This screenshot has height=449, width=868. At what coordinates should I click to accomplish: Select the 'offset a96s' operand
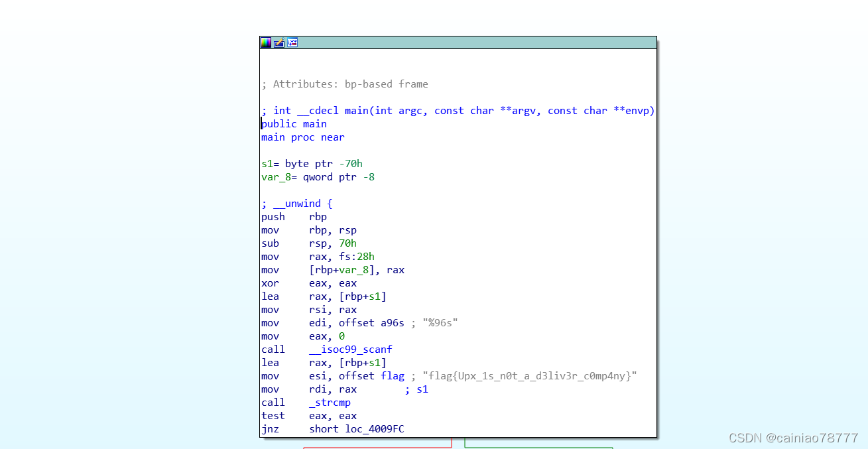[x=371, y=323]
